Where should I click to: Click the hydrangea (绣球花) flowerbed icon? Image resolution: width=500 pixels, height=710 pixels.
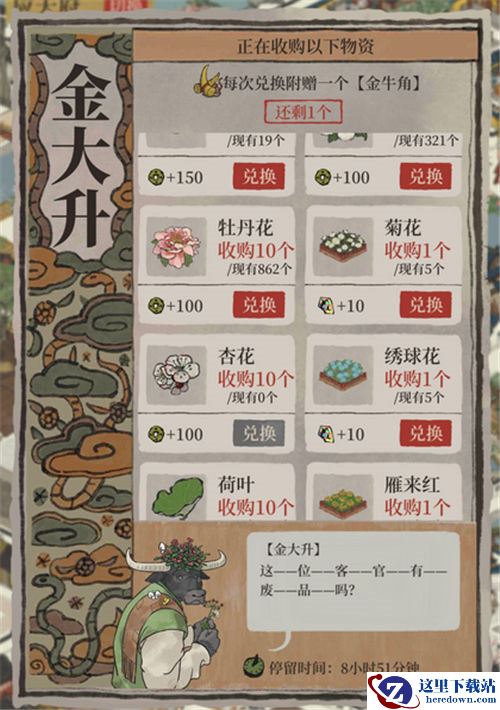coord(343,375)
